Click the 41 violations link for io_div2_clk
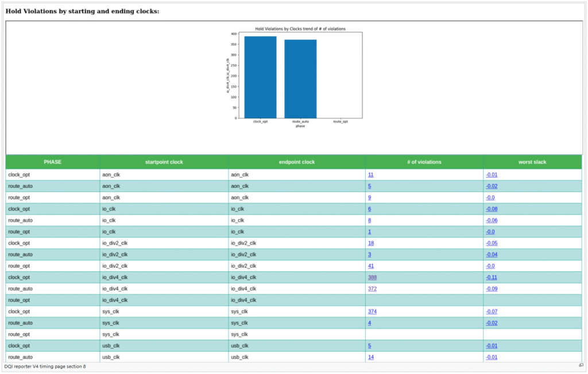588x374 pixels. click(370, 266)
